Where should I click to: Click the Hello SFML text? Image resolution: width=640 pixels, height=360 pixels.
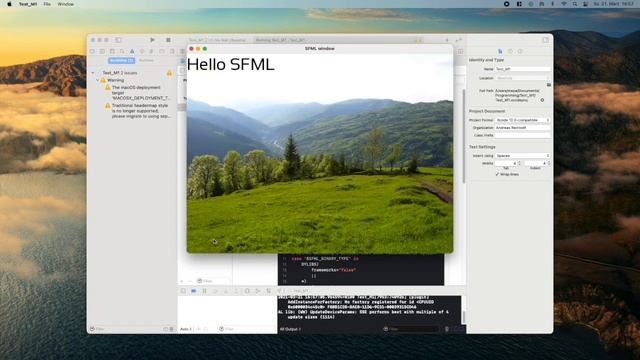231,64
